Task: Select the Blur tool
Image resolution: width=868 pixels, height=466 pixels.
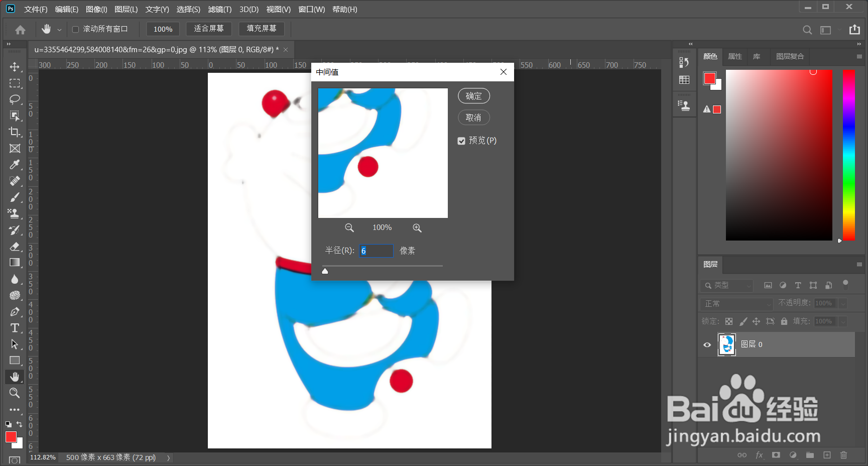Action: click(x=15, y=279)
